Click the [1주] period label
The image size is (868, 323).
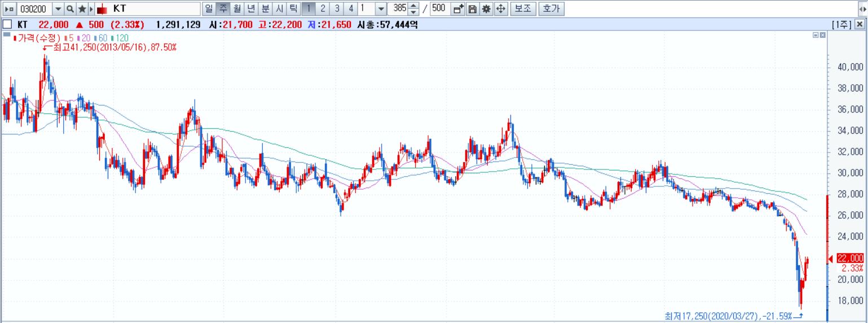pos(841,24)
